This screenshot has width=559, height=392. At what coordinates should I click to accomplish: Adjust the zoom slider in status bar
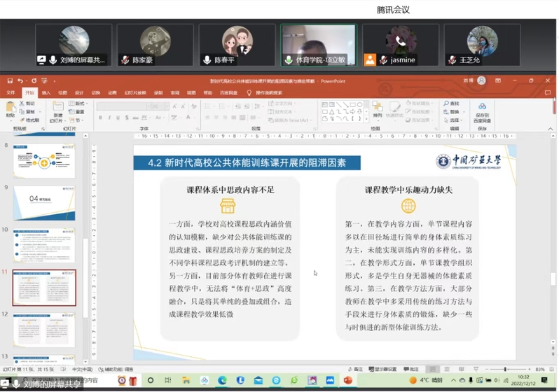pos(506,369)
